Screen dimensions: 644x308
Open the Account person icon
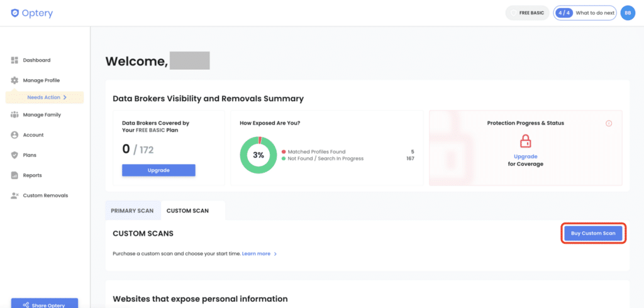tap(15, 135)
